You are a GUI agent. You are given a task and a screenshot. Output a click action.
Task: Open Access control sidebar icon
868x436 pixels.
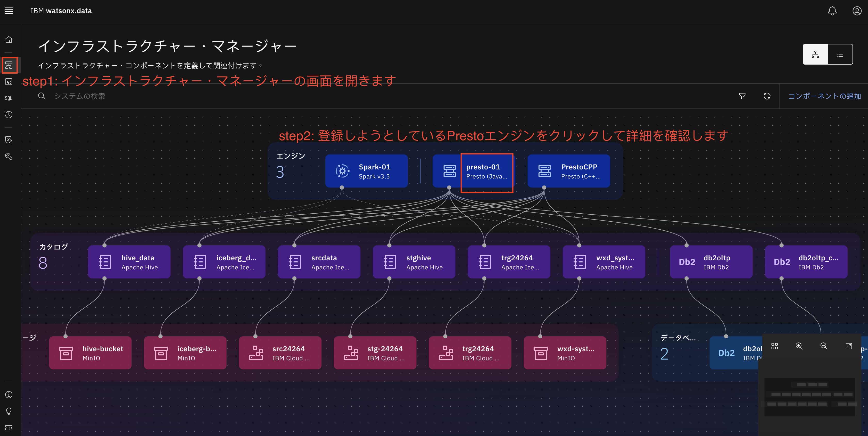point(9,139)
